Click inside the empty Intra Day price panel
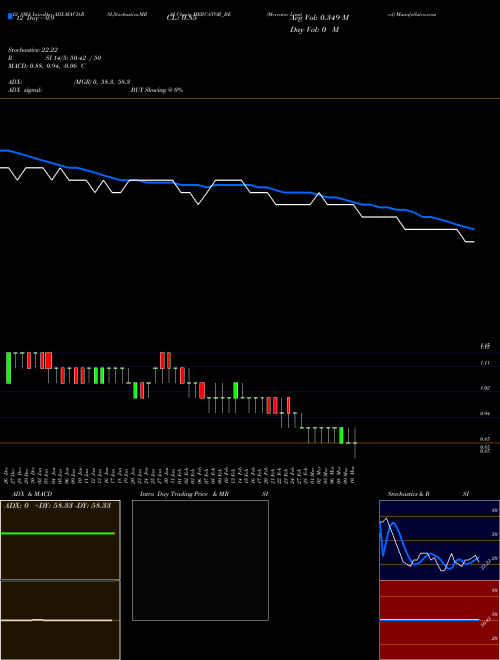The image size is (500, 660). (x=200, y=560)
